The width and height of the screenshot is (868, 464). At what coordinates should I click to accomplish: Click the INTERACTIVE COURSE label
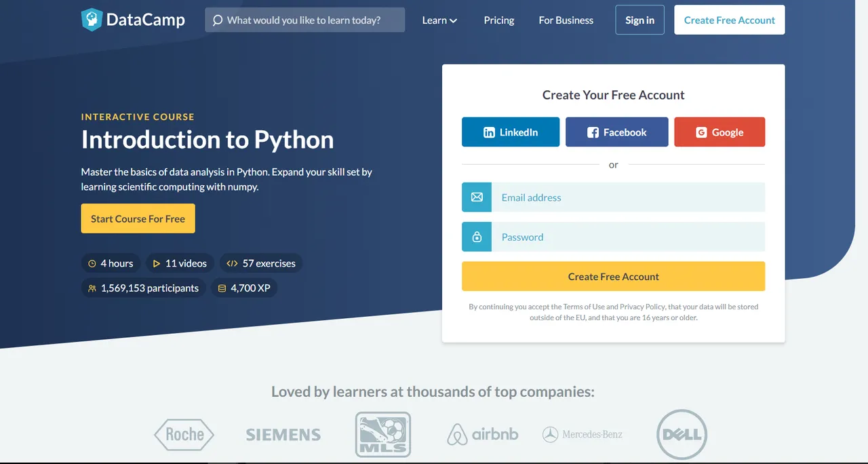[138, 117]
